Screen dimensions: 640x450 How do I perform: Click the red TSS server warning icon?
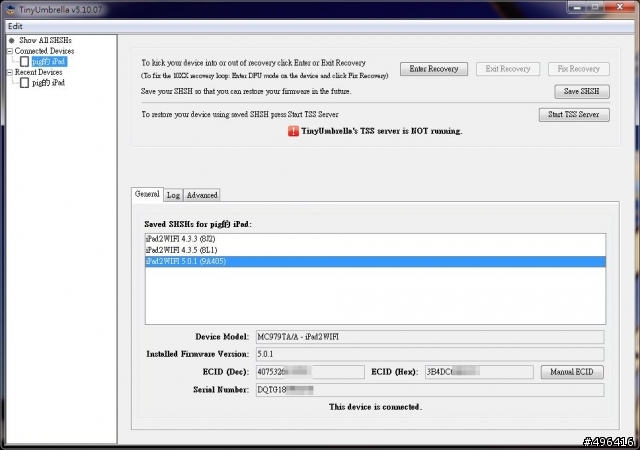pyautogui.click(x=293, y=131)
